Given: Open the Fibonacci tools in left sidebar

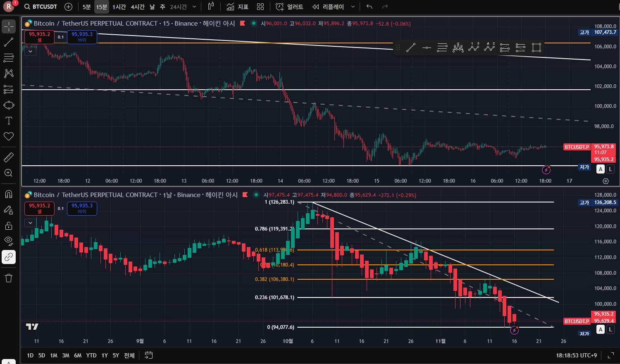Looking at the screenshot, I should (x=9, y=58).
